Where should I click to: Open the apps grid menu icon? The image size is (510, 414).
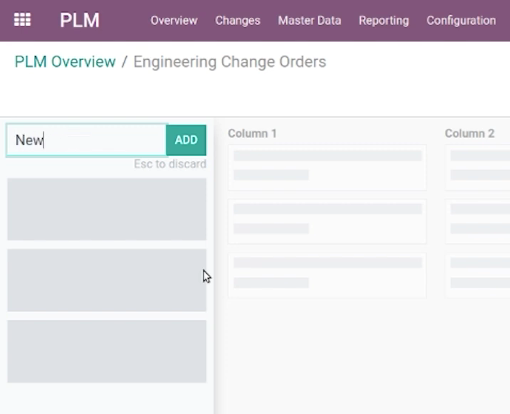[22, 20]
